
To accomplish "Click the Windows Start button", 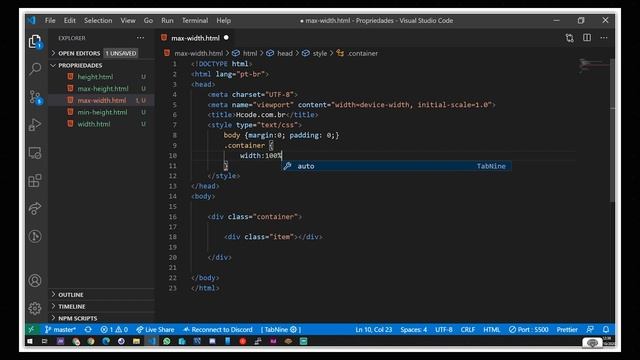I will (30, 341).
